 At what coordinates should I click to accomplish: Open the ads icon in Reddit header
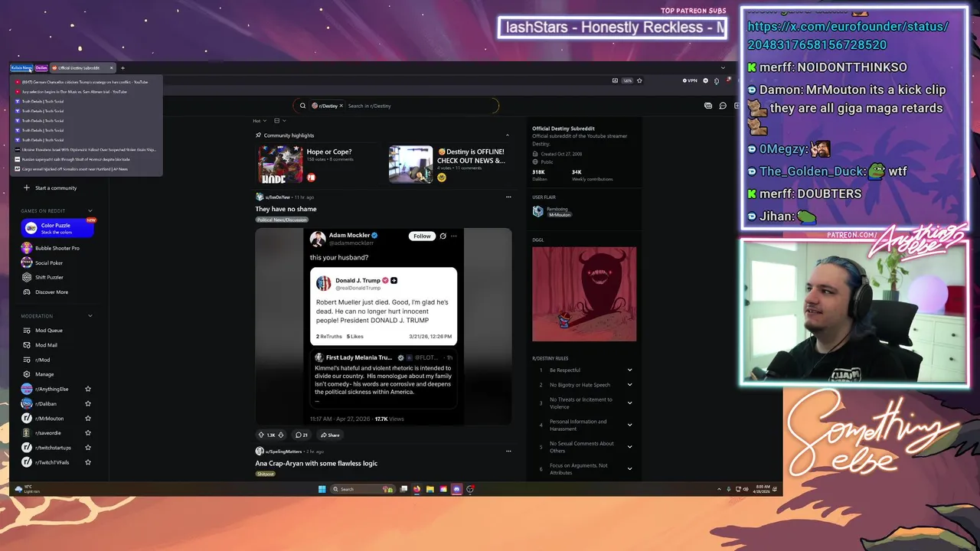coord(708,106)
